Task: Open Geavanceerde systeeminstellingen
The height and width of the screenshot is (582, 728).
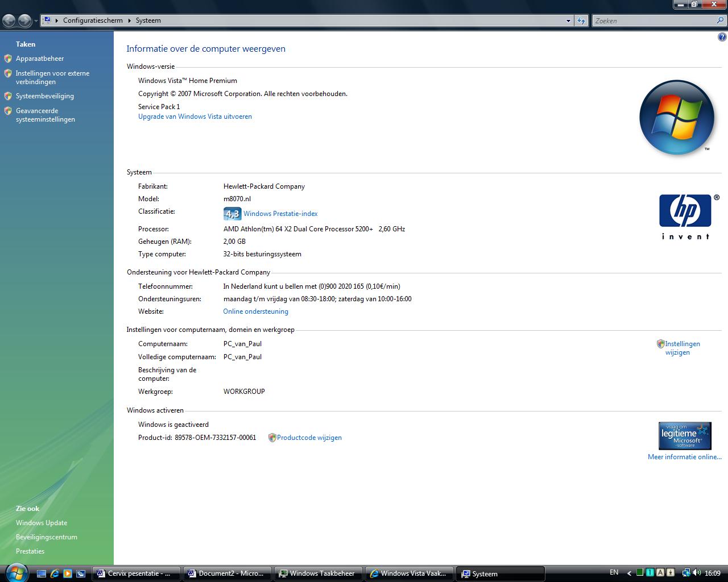Action: coord(45,115)
